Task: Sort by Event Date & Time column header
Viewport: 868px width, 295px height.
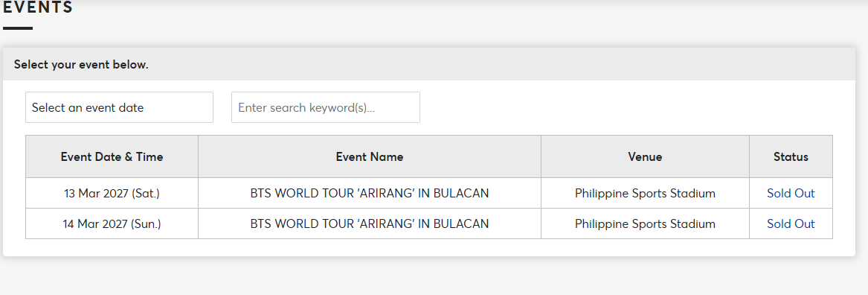Action: click(112, 157)
